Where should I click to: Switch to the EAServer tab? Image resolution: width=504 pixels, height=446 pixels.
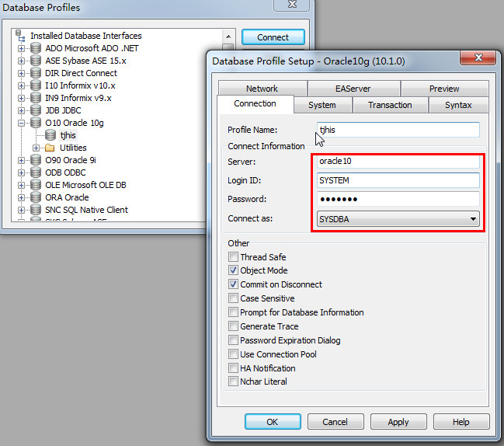pos(353,89)
